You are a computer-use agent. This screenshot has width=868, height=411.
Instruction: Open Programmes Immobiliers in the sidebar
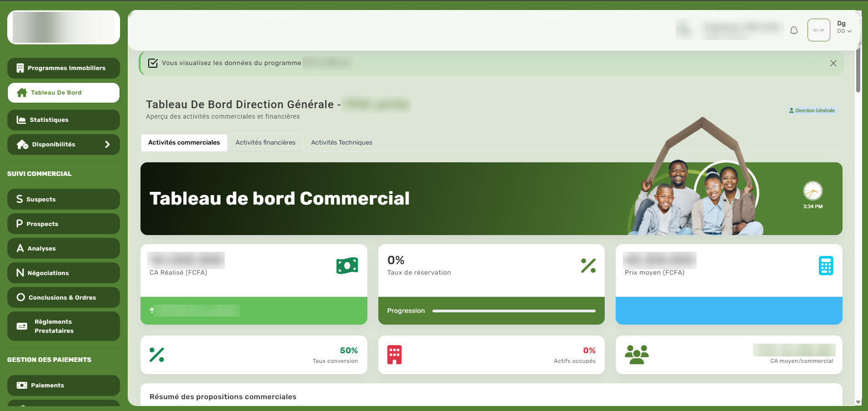point(64,68)
